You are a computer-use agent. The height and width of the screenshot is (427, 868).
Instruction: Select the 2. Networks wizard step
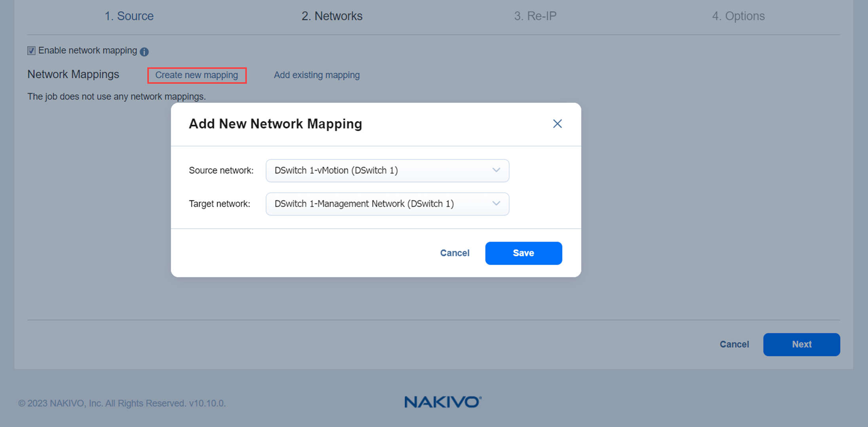pyautogui.click(x=332, y=16)
